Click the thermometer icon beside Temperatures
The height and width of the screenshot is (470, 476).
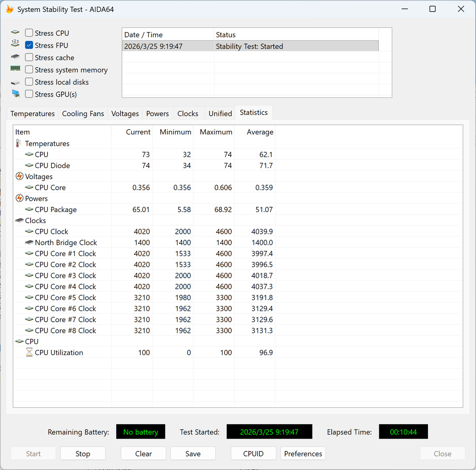19,143
